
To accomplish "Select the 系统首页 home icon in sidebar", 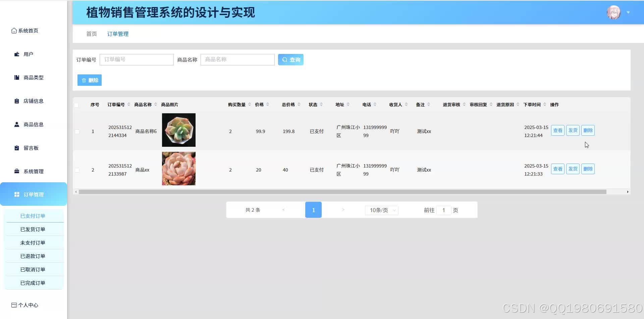I will (x=14, y=30).
